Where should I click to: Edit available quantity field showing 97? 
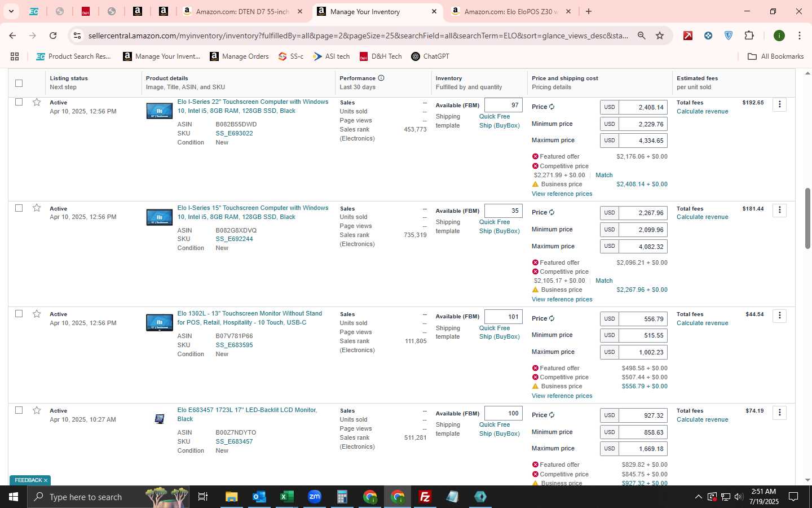pyautogui.click(x=504, y=105)
